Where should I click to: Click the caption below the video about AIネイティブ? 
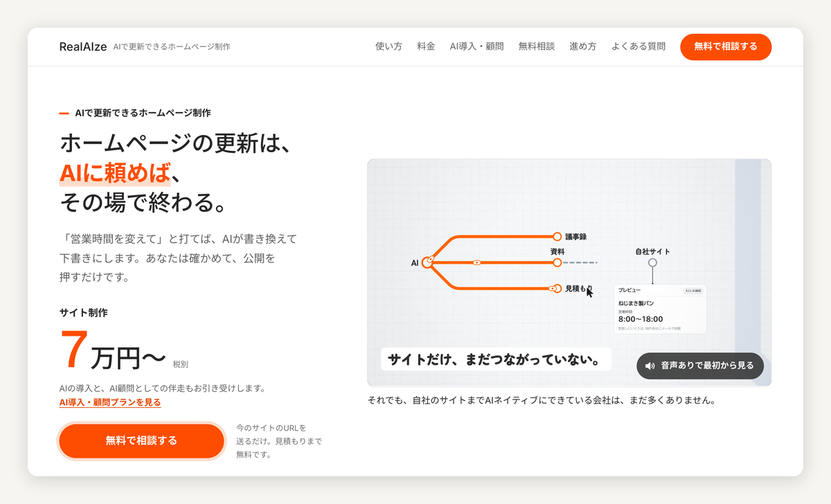[542, 400]
